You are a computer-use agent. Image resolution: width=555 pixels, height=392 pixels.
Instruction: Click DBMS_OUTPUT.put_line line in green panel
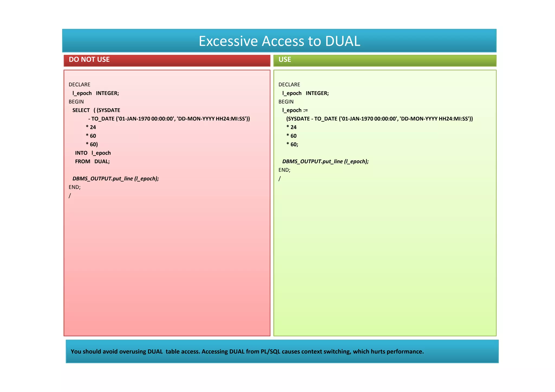click(x=325, y=161)
